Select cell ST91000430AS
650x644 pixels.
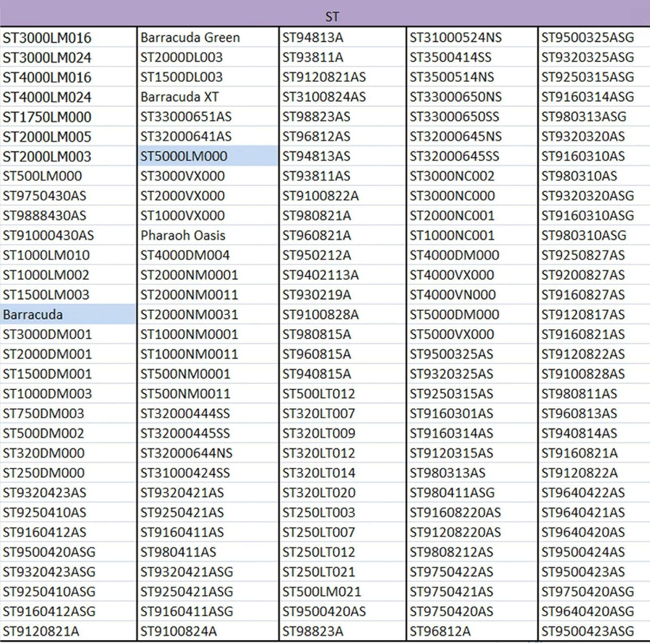(68, 235)
